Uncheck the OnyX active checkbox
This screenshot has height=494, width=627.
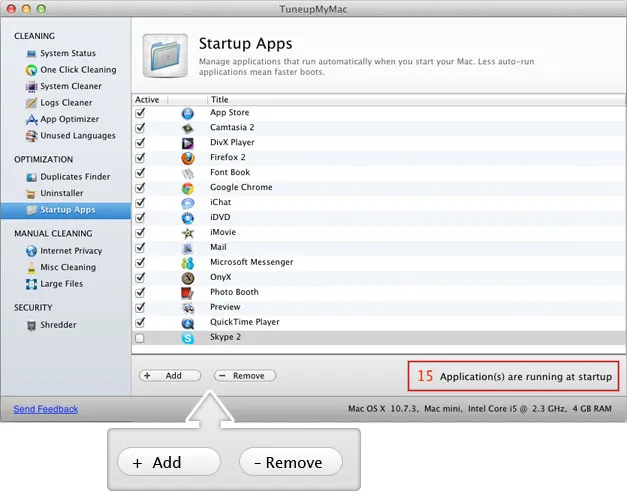click(x=140, y=278)
